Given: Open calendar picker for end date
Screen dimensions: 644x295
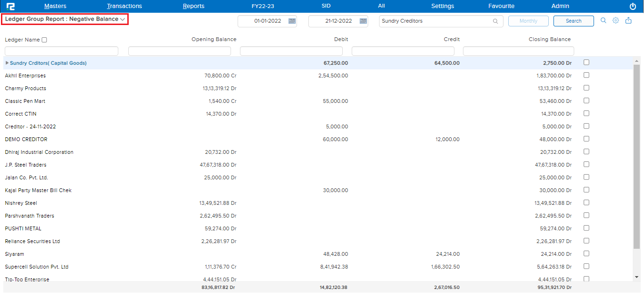Looking at the screenshot, I should pyautogui.click(x=363, y=21).
